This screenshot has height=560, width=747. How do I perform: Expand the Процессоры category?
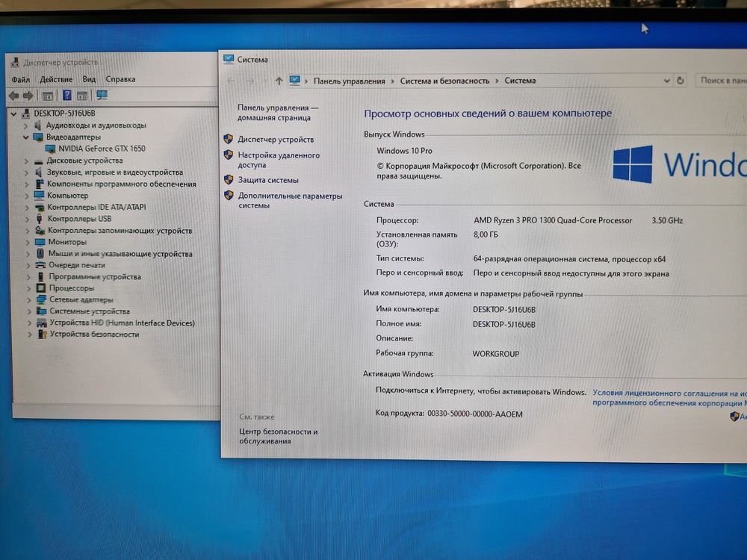click(28, 288)
